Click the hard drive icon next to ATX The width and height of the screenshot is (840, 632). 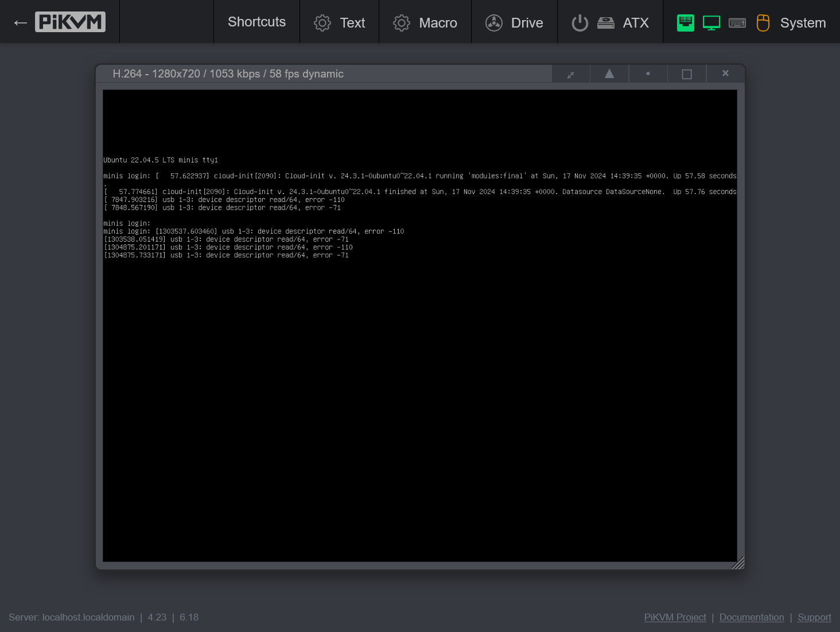pyautogui.click(x=605, y=23)
